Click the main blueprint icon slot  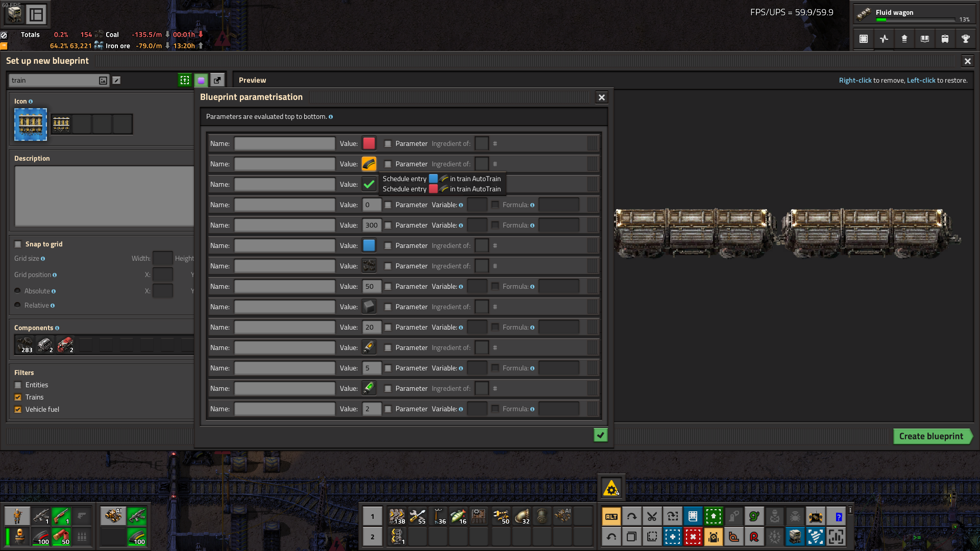[31, 124]
